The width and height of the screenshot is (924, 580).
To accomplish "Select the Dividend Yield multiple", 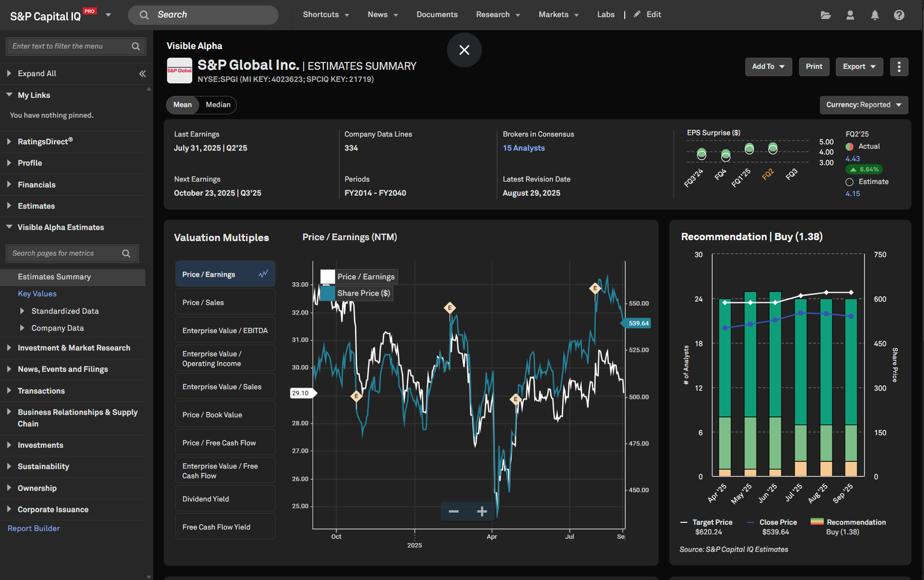I will pyautogui.click(x=225, y=499).
